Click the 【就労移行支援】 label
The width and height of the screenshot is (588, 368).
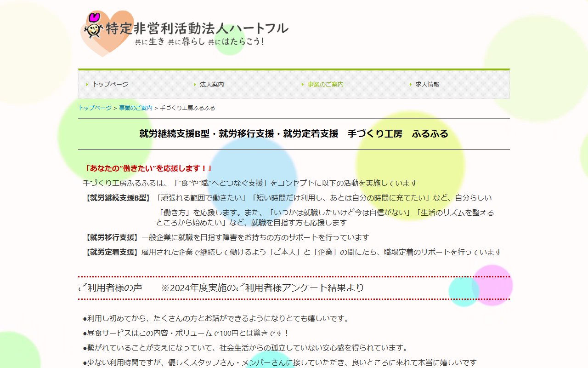112,237
